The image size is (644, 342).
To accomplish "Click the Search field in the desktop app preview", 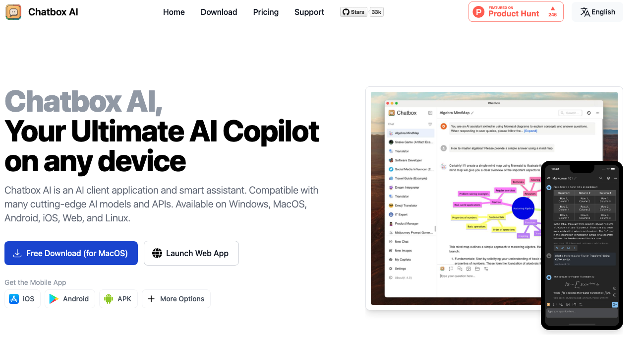I will pyautogui.click(x=571, y=113).
